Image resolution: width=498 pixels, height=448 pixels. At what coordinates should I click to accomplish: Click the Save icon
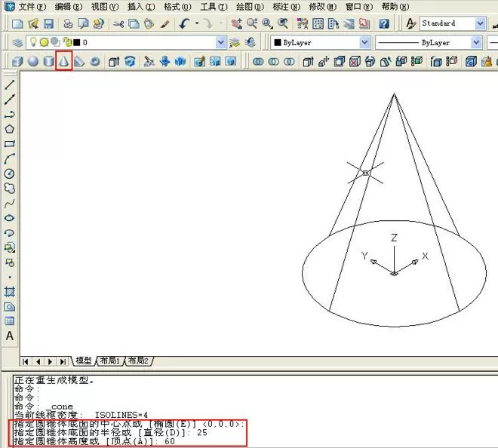tap(48, 24)
